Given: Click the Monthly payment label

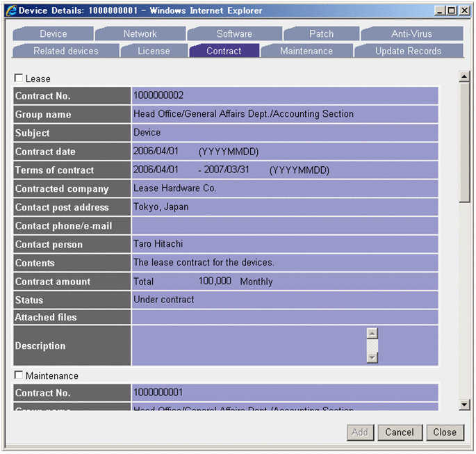Looking at the screenshot, I should point(256,282).
